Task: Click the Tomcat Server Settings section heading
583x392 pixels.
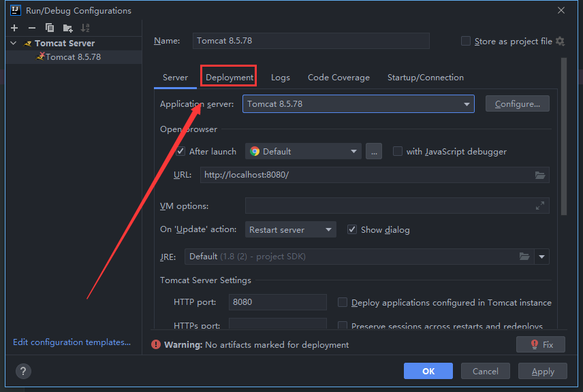Action: tap(206, 280)
